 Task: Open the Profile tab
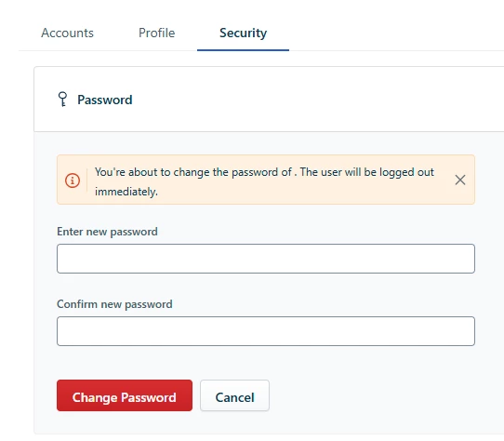(x=156, y=33)
